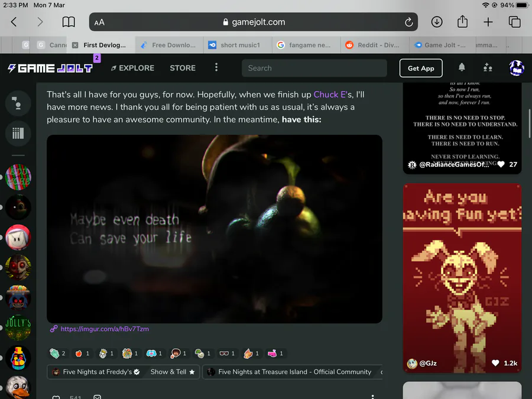The height and width of the screenshot is (399, 532).
Task: Like the @GJz post heart
Action: click(x=495, y=364)
